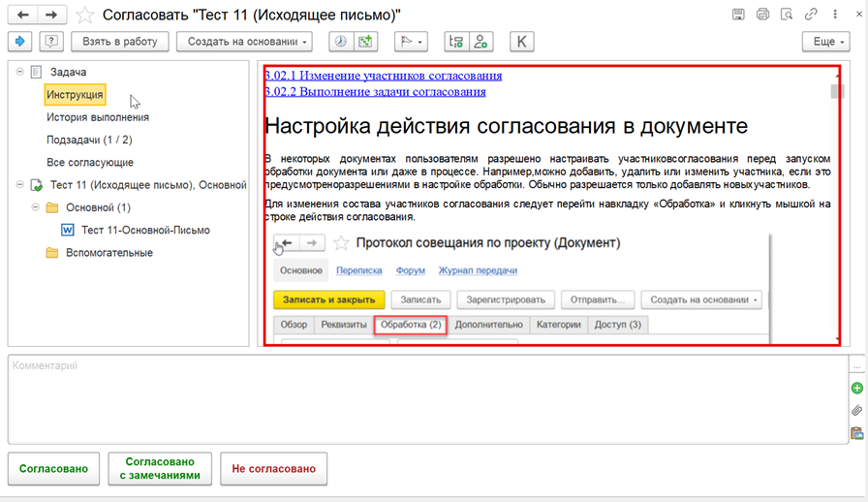Open the preview magnifier icon

[x=786, y=15]
